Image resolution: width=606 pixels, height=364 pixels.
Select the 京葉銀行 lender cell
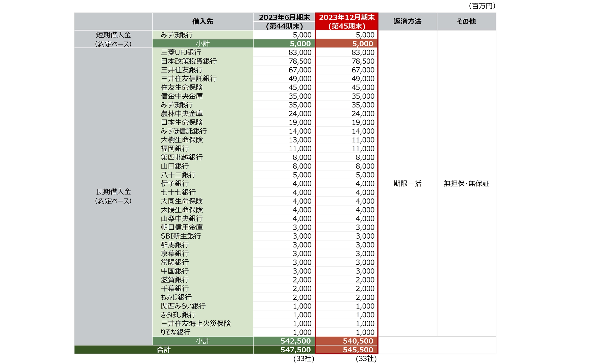[203, 254]
